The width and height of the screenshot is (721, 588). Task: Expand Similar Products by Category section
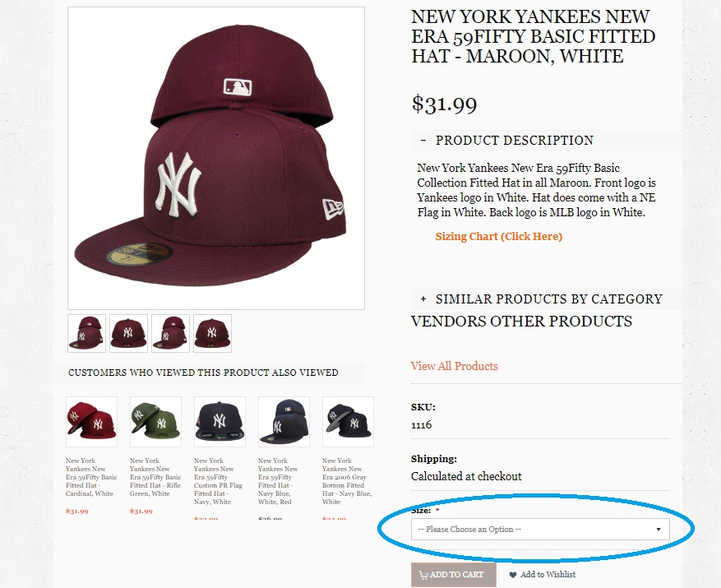coord(423,299)
